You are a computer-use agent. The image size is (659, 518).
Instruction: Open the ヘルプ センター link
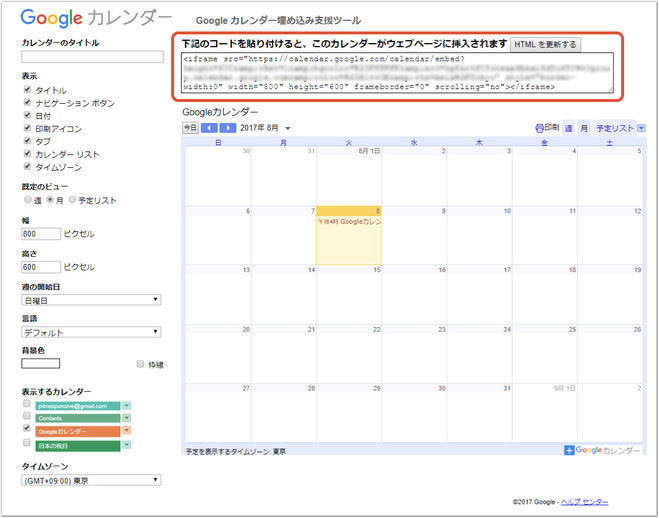[584, 502]
